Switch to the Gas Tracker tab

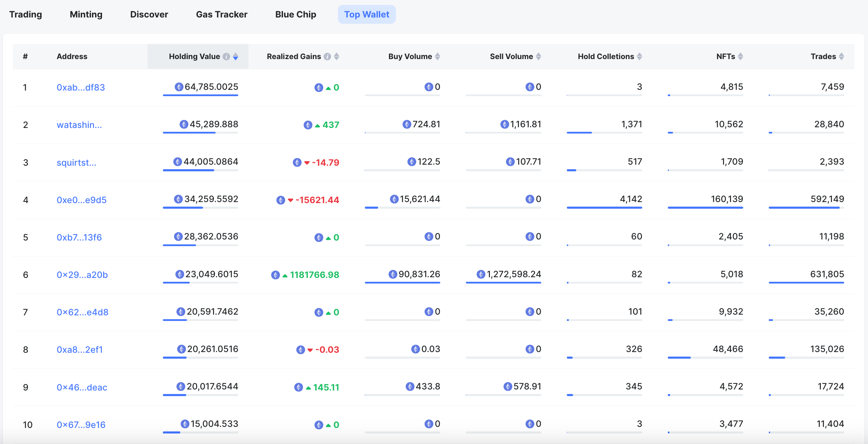(x=222, y=14)
